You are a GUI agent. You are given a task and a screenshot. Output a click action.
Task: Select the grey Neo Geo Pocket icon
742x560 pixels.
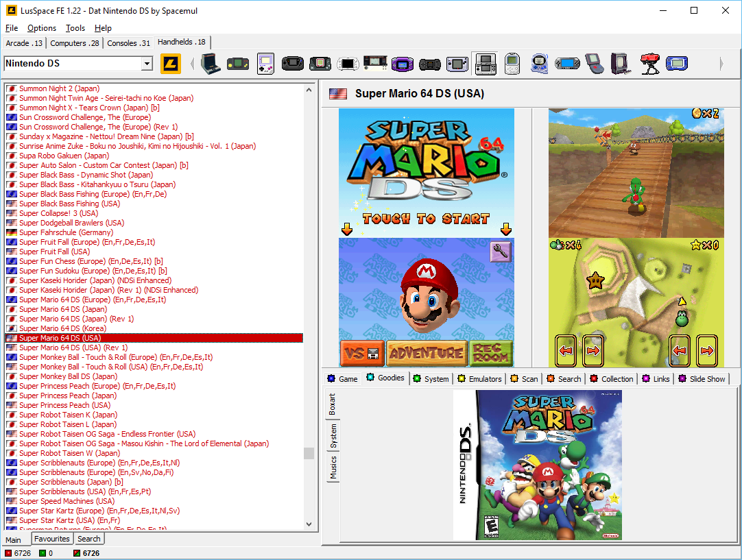pos(457,63)
